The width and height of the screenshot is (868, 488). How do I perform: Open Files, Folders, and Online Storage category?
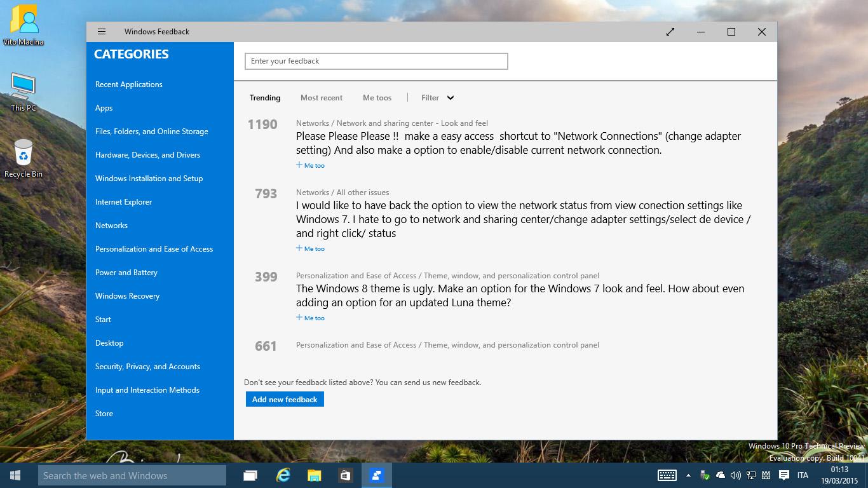coord(152,132)
